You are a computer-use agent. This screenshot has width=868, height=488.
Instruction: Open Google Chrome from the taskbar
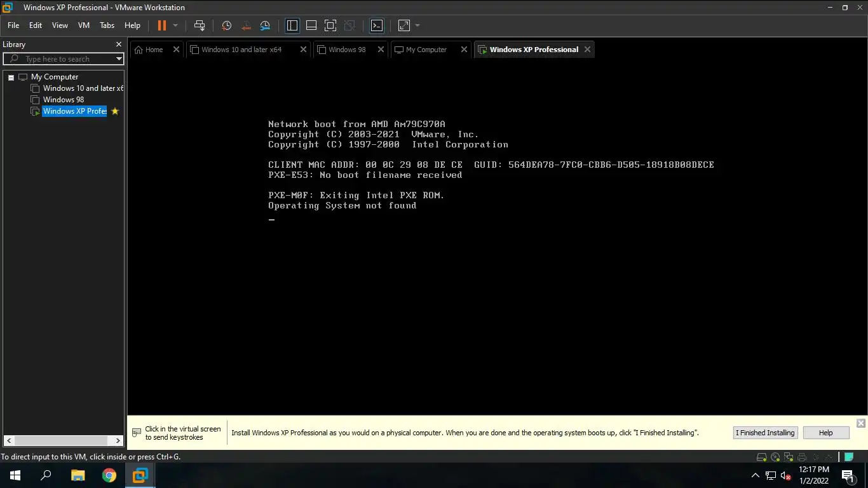109,475
